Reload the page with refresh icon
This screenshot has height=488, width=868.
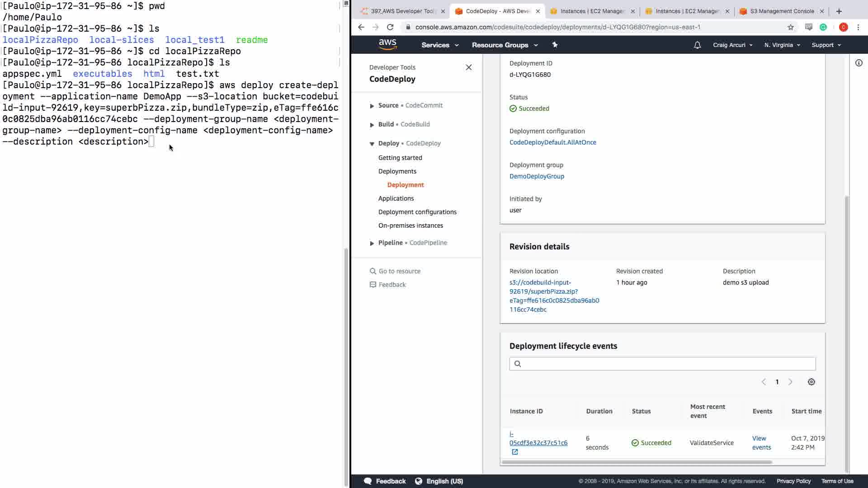[x=390, y=27]
